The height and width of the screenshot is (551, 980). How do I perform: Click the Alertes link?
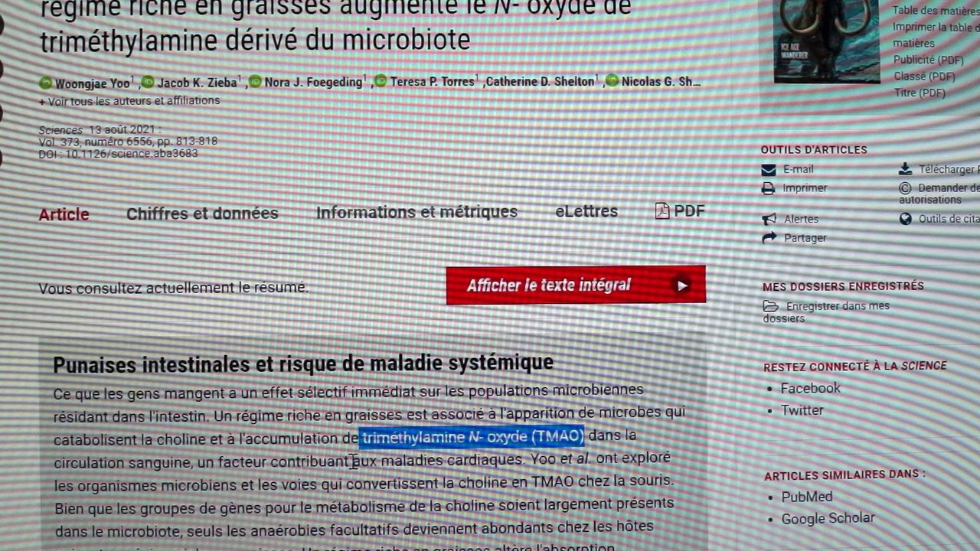[x=801, y=219]
